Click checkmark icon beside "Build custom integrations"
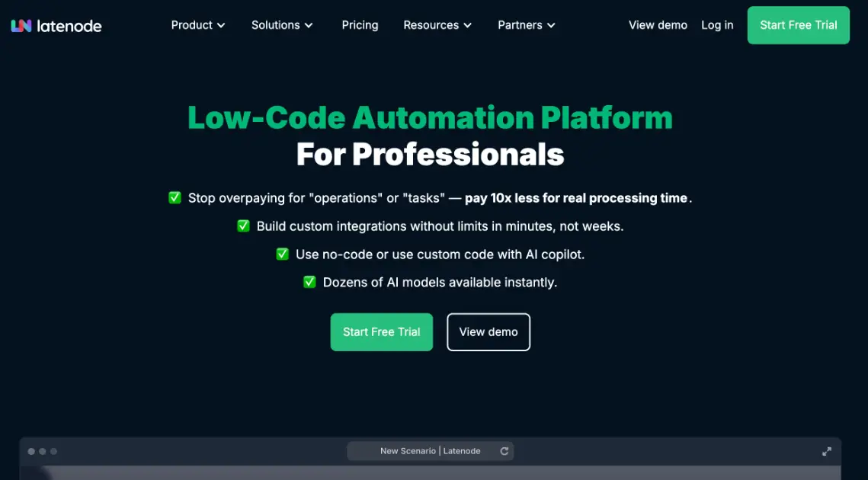The height and width of the screenshot is (480, 868). [x=244, y=226]
